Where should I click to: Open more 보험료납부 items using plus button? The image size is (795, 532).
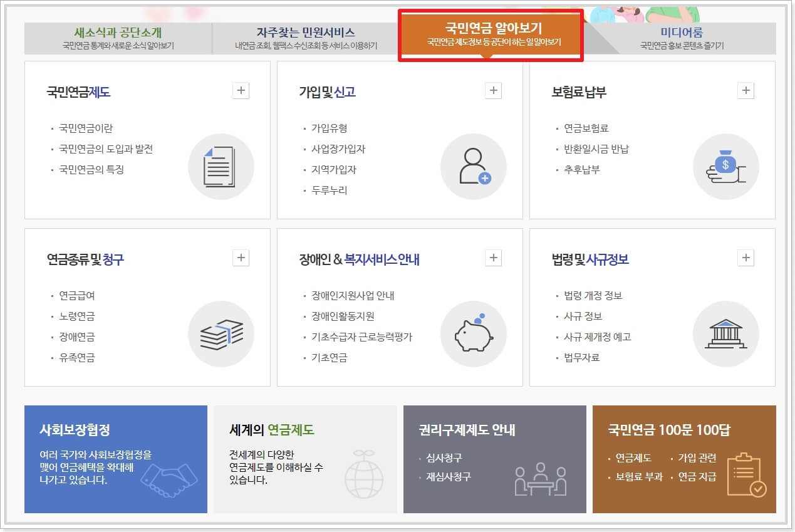[x=746, y=90]
